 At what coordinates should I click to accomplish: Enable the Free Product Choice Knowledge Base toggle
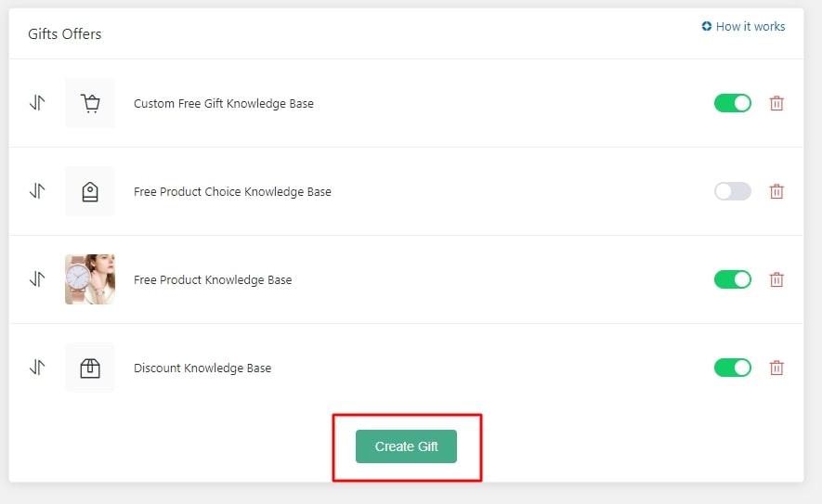[732, 191]
